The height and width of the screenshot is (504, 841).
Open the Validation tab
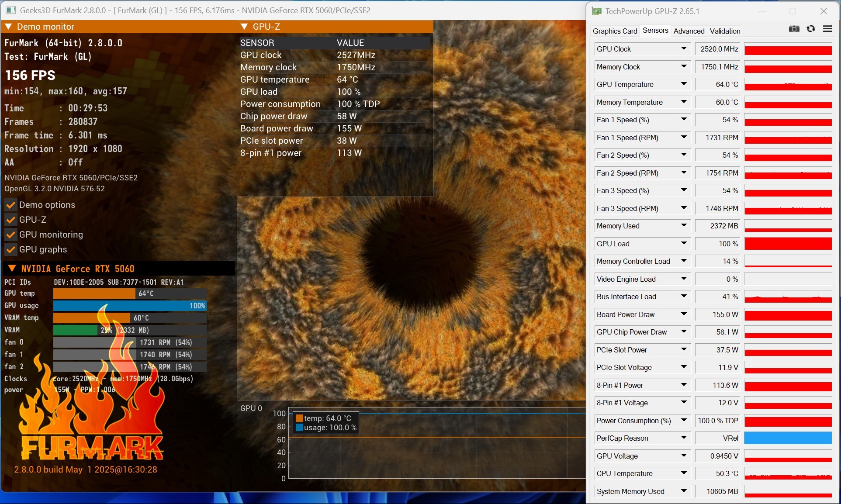[725, 31]
